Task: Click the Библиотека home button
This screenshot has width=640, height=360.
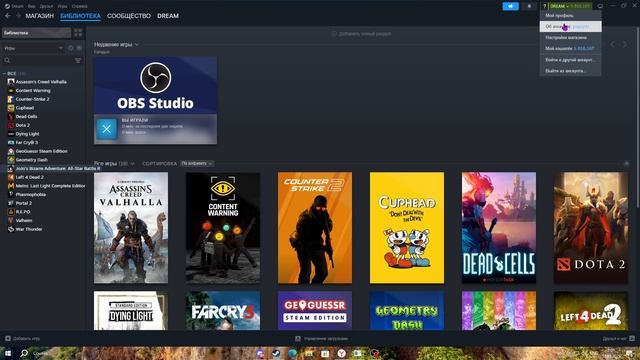Action: [37, 33]
